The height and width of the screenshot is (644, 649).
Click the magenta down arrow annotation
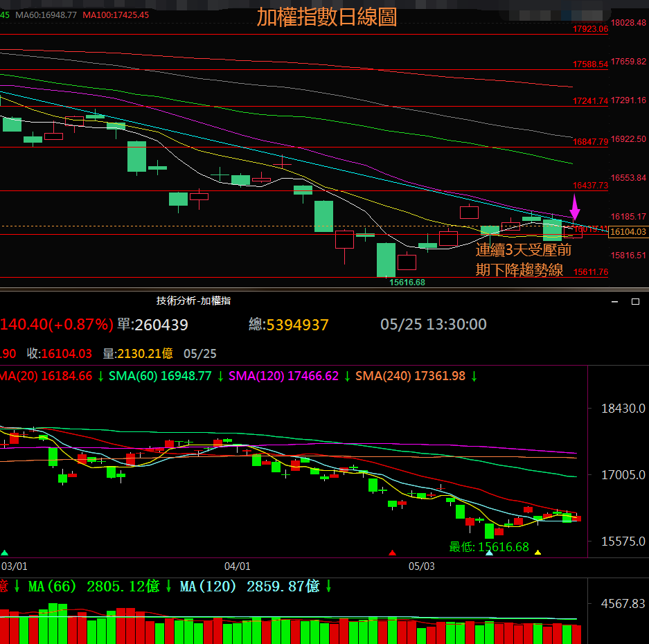pos(575,208)
